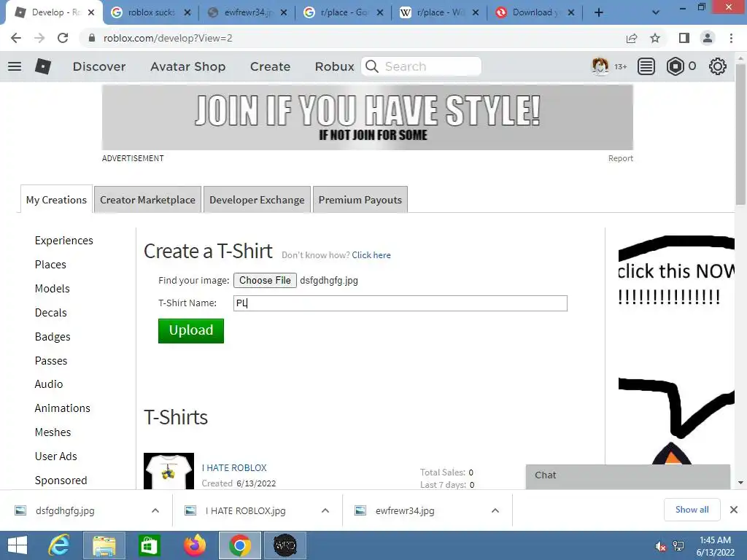Viewport: 747px width, 560px height.
Task: Open the Developer Exchange tab
Action: (257, 200)
